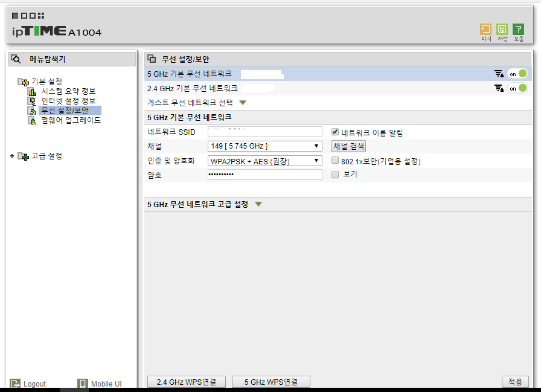Viewport: 541px width, 392px height.
Task: Click the 암호 password field
Action: pyautogui.click(x=264, y=175)
